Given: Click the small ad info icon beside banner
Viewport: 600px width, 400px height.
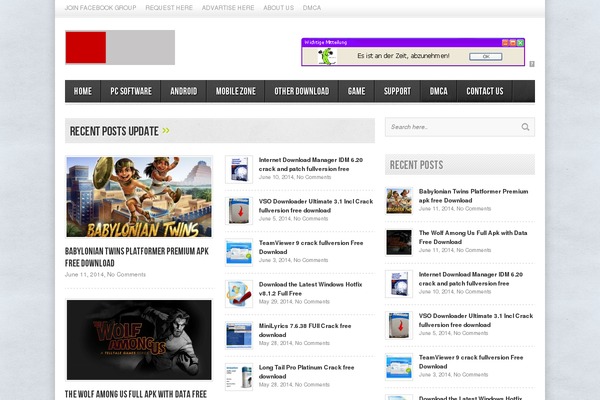Looking at the screenshot, I should tap(532, 64).
